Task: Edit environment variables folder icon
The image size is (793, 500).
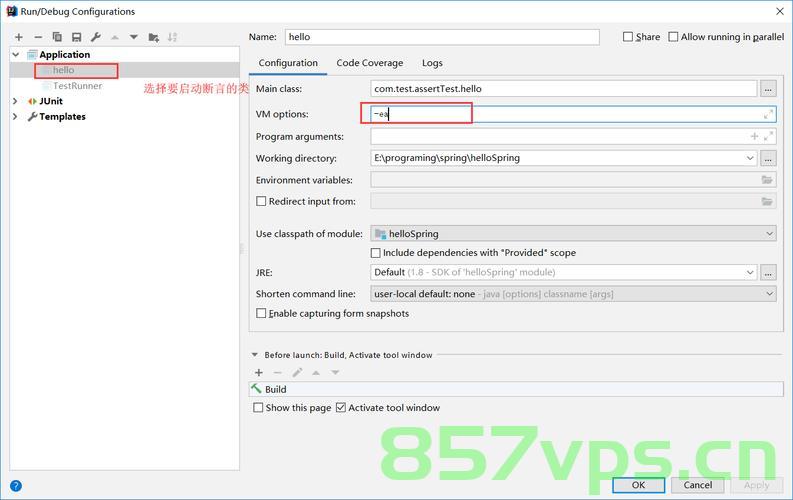Action: 767,180
